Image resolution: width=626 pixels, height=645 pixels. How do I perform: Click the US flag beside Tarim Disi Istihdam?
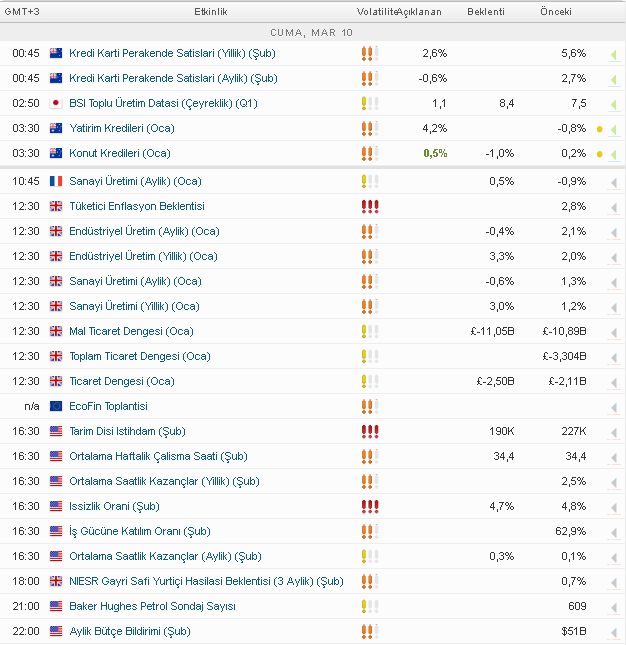[x=56, y=431]
